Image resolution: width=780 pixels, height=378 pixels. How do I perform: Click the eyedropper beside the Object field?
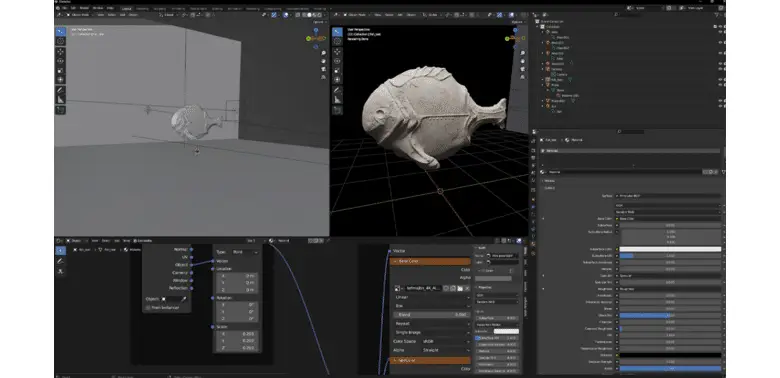coord(183,299)
